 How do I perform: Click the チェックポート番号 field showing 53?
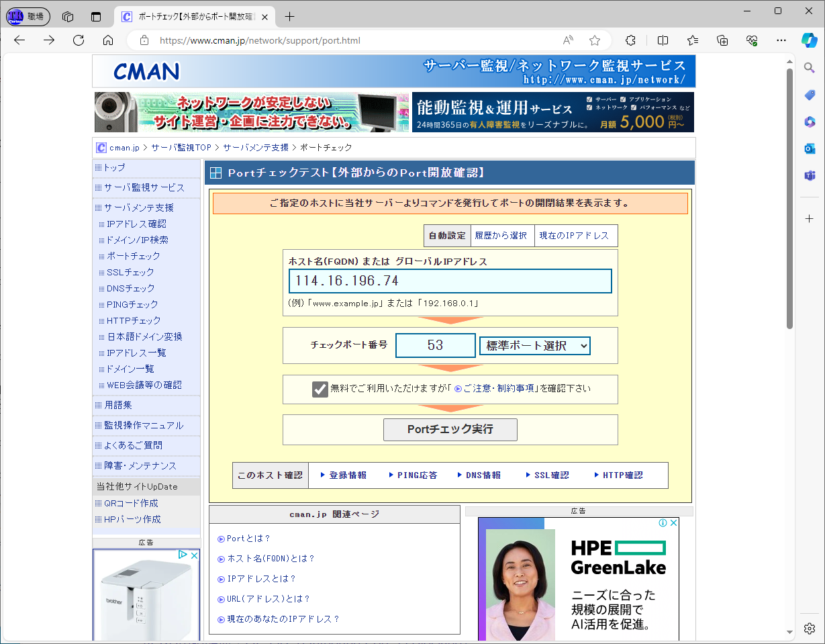[435, 346]
